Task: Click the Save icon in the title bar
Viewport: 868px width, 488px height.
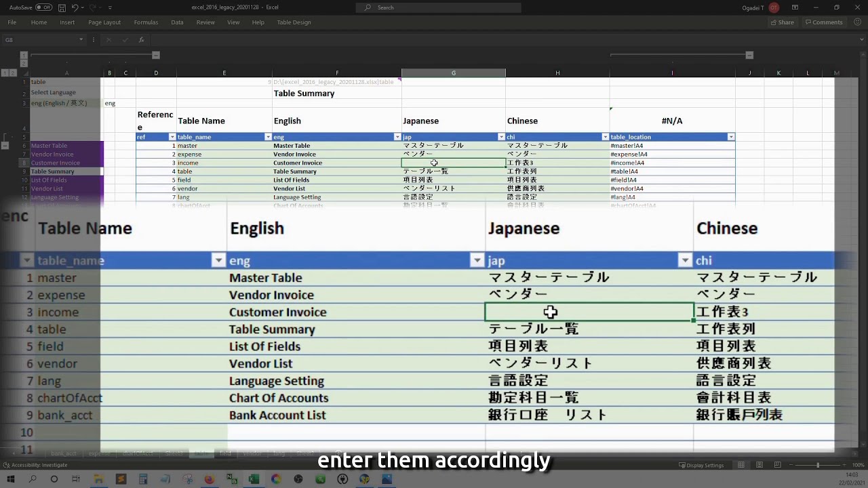Action: click(62, 7)
